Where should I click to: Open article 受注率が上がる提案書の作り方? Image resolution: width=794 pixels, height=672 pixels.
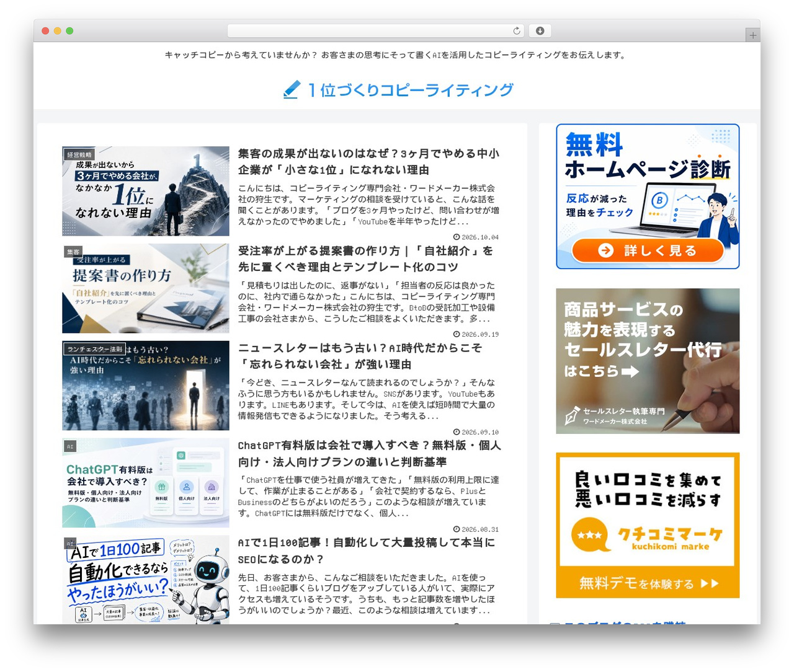pos(365,259)
